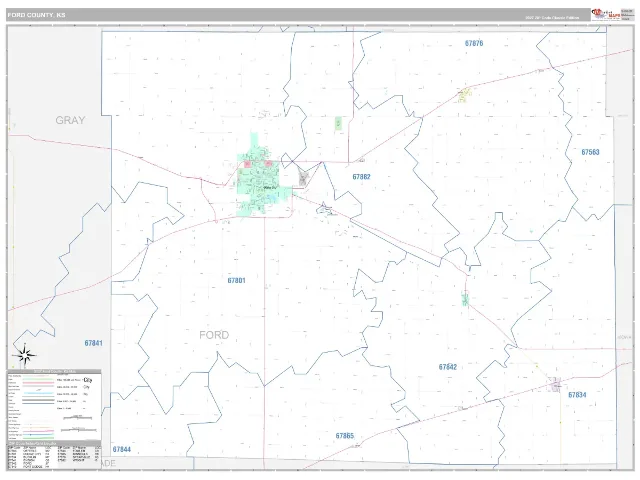Click the publisher logo in the header
Viewport: 640px width, 480px height.
click(606, 15)
